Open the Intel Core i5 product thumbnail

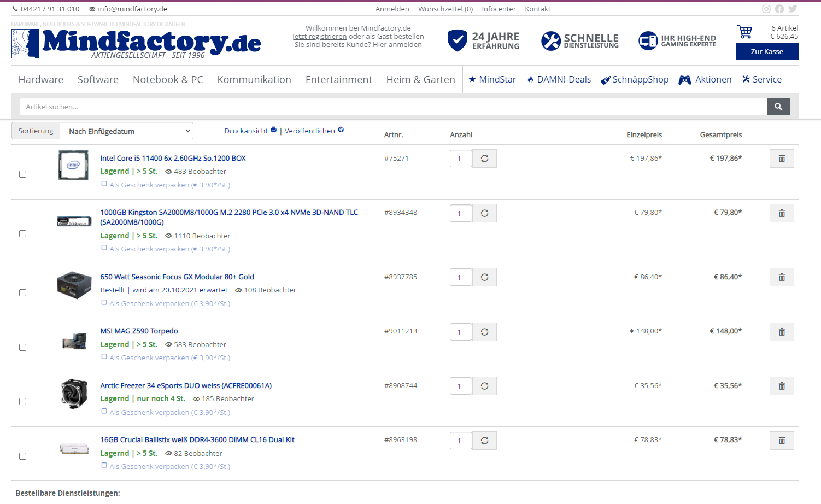click(x=73, y=165)
